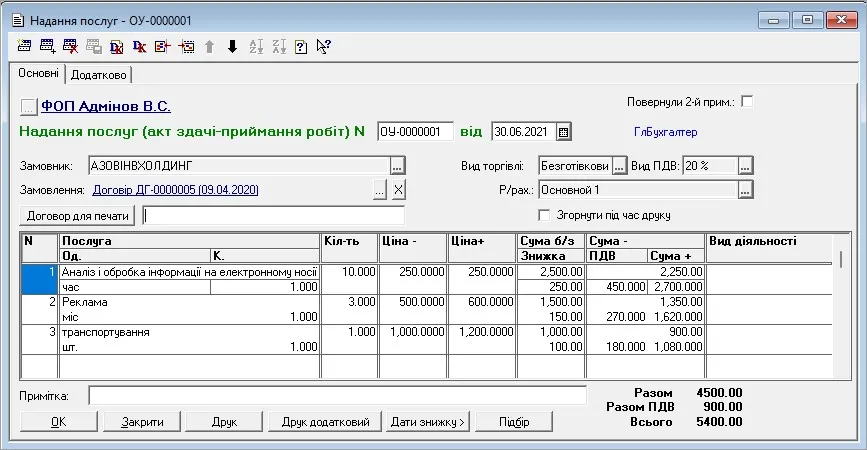Click the unit cell міс
Screen dimensions: 867x450
coord(135,317)
